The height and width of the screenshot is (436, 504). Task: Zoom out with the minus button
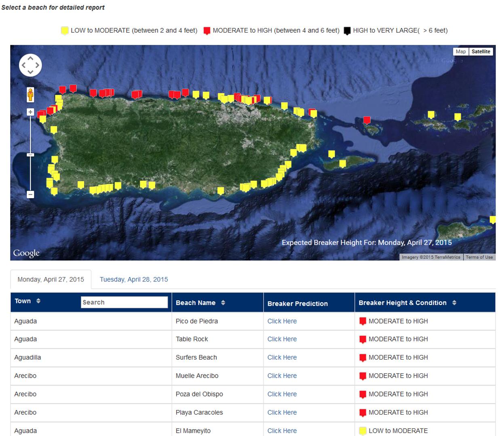[x=30, y=195]
